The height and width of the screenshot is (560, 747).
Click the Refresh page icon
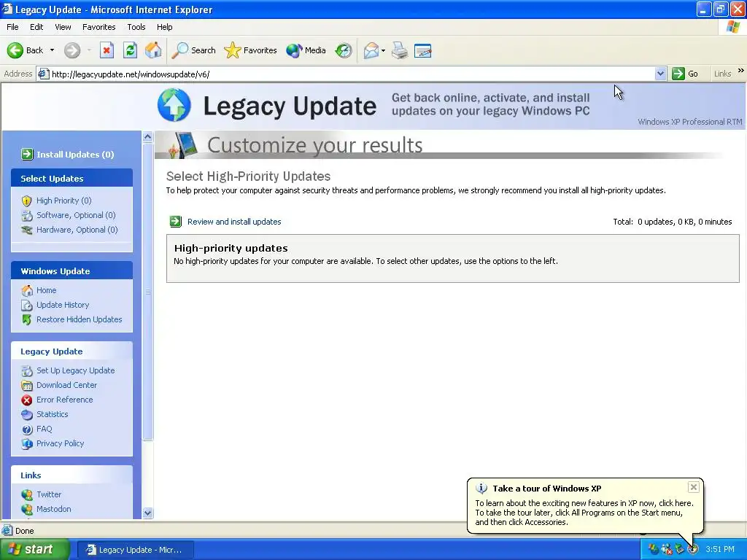[130, 50]
